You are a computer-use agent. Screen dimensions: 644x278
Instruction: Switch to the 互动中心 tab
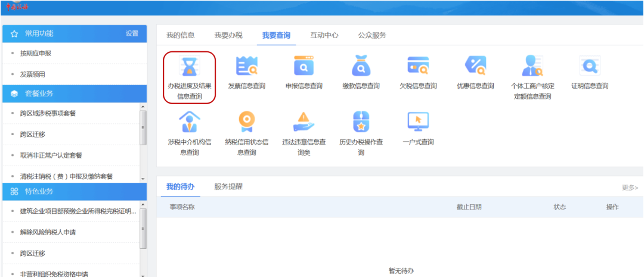tap(324, 35)
